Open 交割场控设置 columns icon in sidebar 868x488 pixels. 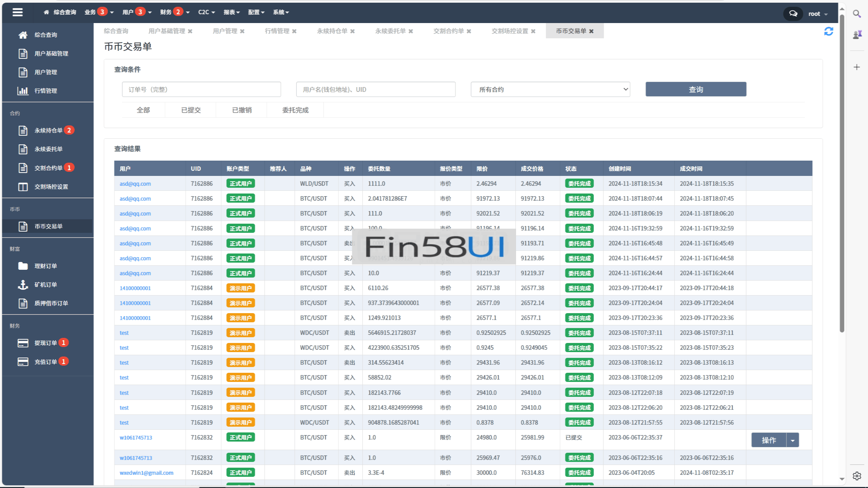pos(23,187)
